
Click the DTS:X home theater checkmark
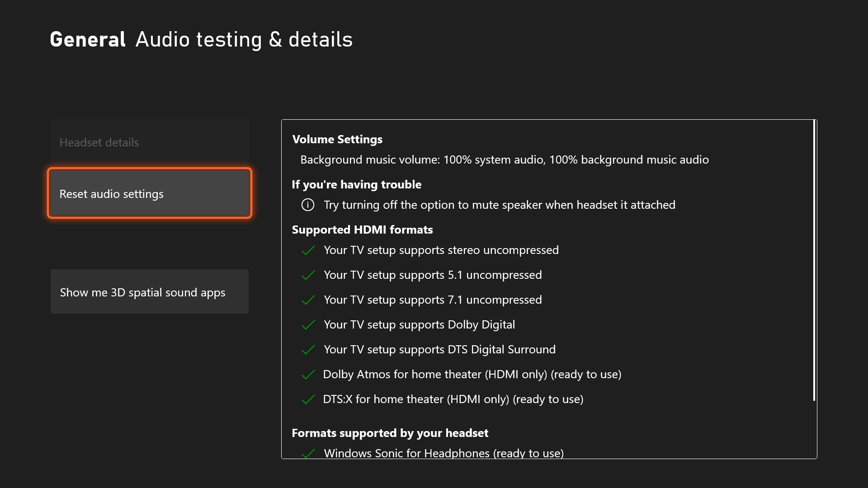tap(308, 399)
